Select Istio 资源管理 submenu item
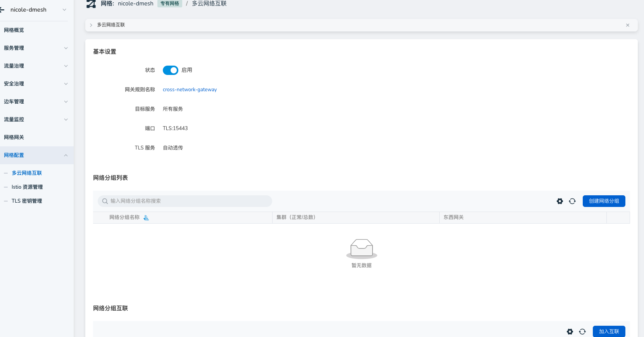The height and width of the screenshot is (337, 644). [x=27, y=187]
